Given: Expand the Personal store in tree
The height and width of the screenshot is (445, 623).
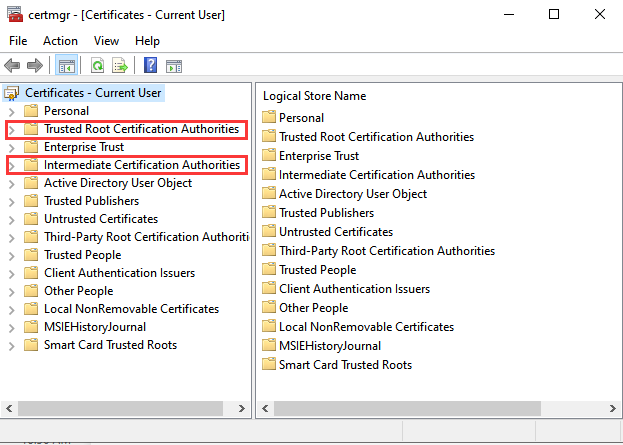Looking at the screenshot, I should click(x=12, y=111).
